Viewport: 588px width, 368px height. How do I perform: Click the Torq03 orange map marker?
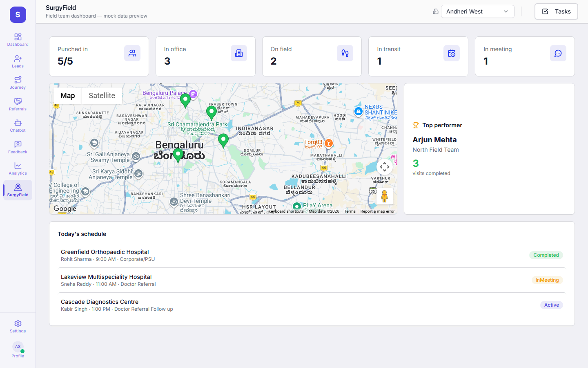click(x=329, y=143)
